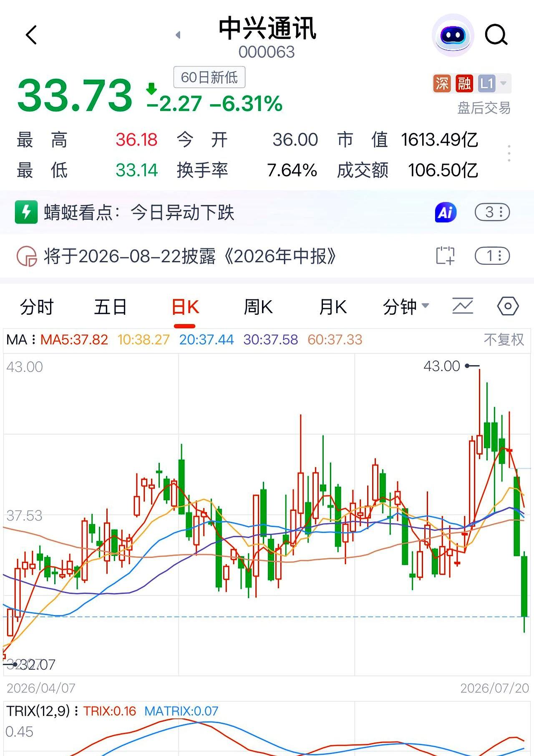
Task: Tap the 32.07 low price marker
Action: pos(37,665)
